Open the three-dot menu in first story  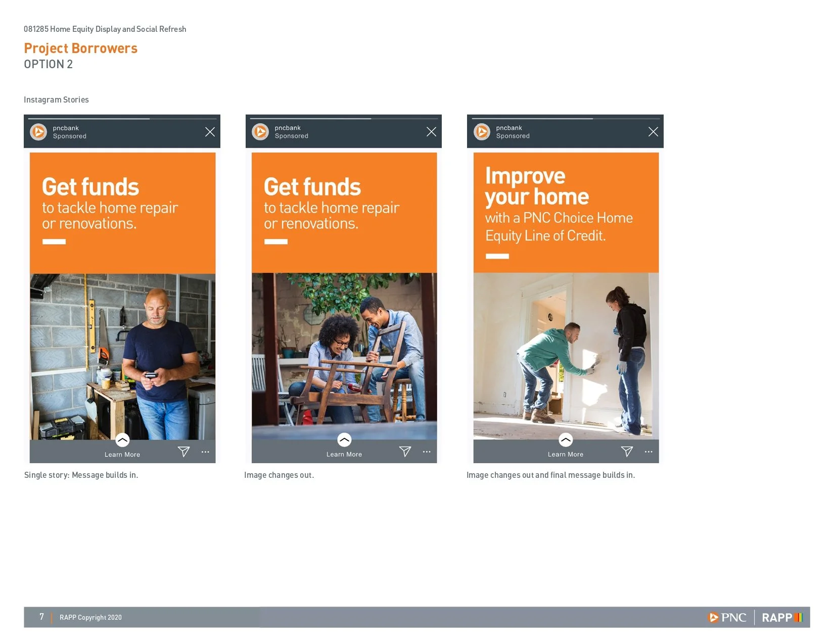pyautogui.click(x=205, y=452)
